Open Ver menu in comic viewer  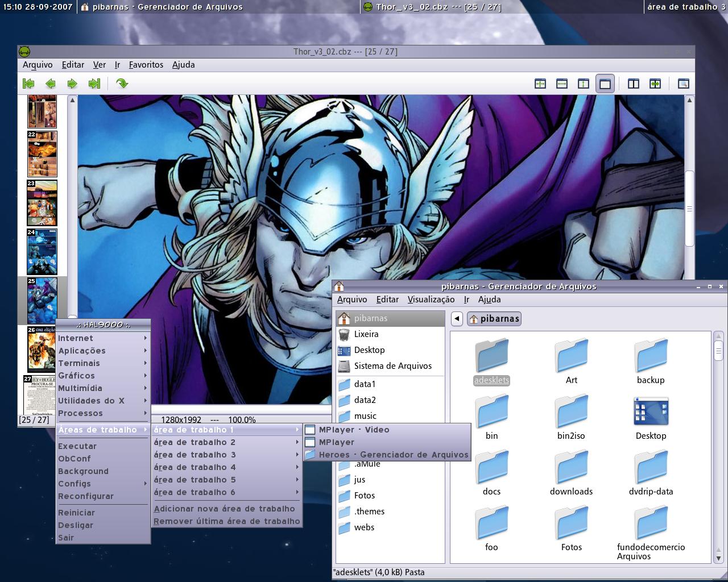click(x=100, y=65)
